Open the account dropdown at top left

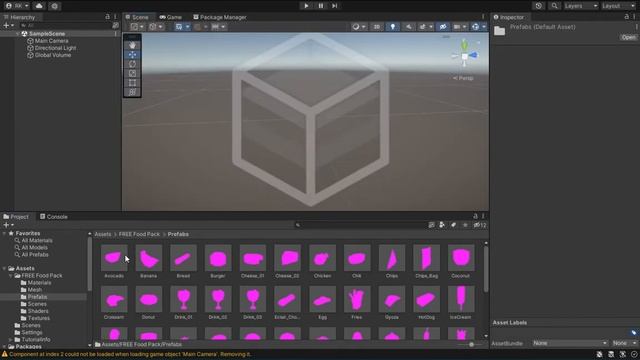point(17,6)
